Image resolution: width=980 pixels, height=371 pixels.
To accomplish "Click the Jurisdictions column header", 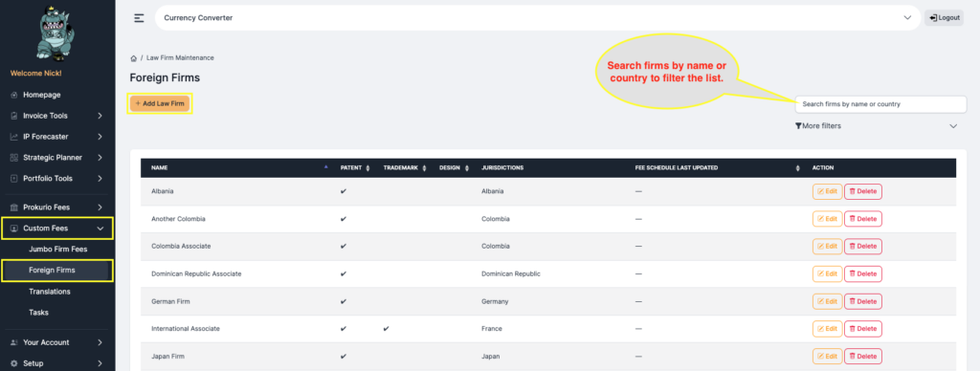I will pyautogui.click(x=502, y=168).
